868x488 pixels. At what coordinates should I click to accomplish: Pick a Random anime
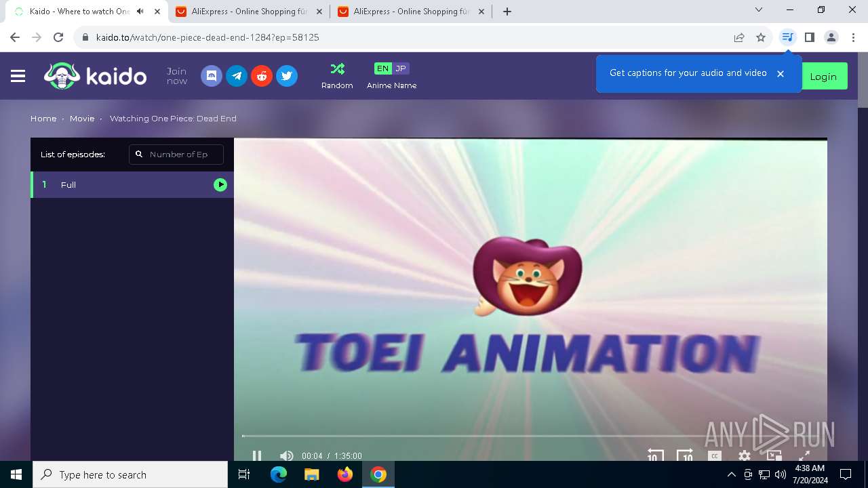tap(337, 76)
